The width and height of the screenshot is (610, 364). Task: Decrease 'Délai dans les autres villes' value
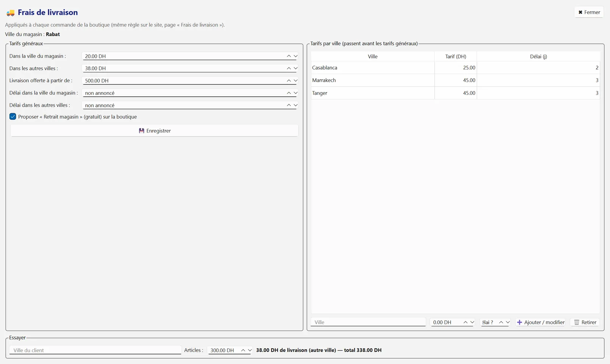tap(295, 105)
